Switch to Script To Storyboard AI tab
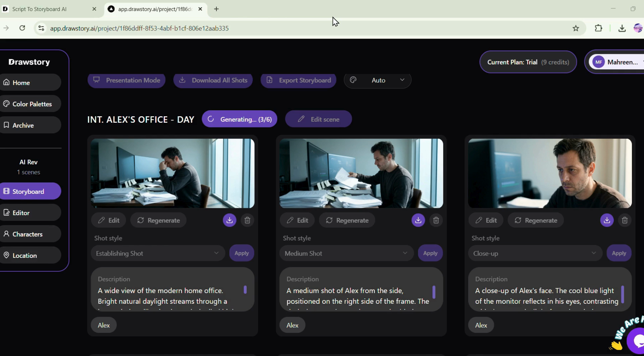This screenshot has width=644, height=356. (x=50, y=9)
